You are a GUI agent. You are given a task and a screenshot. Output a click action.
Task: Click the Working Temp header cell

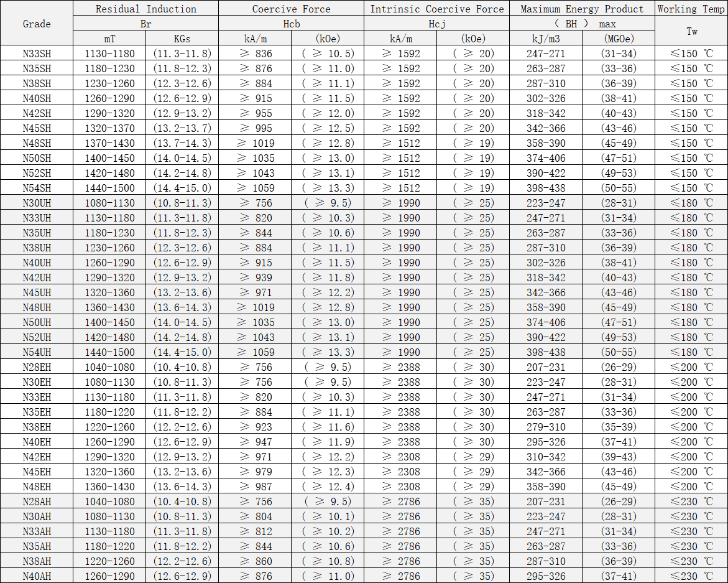point(691,9)
